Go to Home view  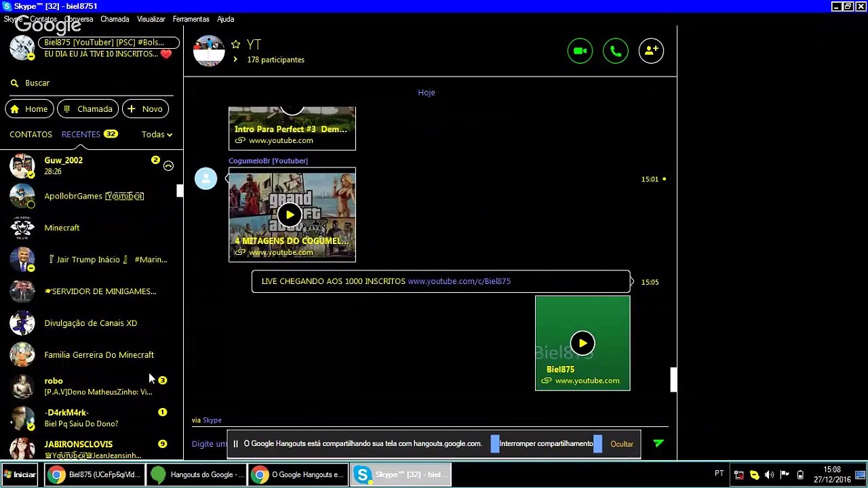coord(29,108)
